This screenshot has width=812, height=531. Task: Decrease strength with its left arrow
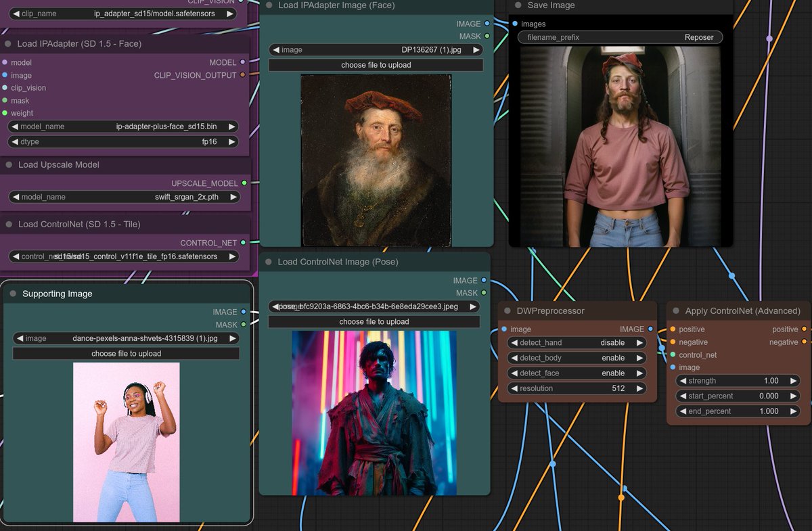pyautogui.click(x=682, y=381)
